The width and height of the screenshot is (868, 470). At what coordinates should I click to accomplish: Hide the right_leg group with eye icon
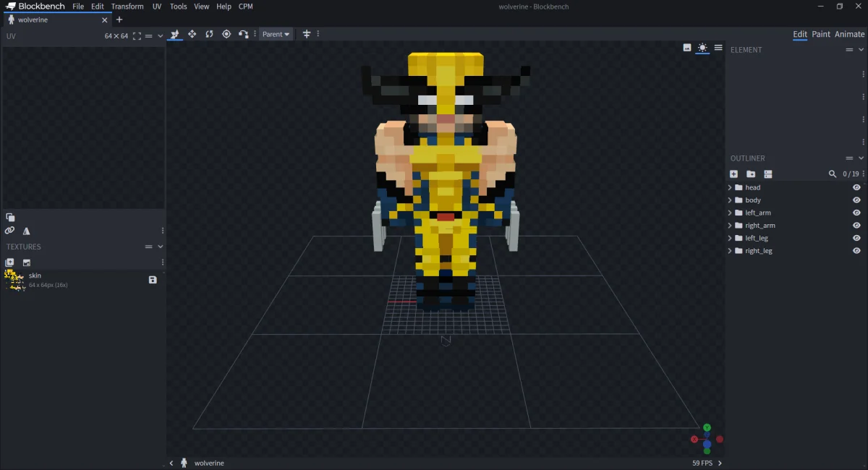pyautogui.click(x=856, y=251)
